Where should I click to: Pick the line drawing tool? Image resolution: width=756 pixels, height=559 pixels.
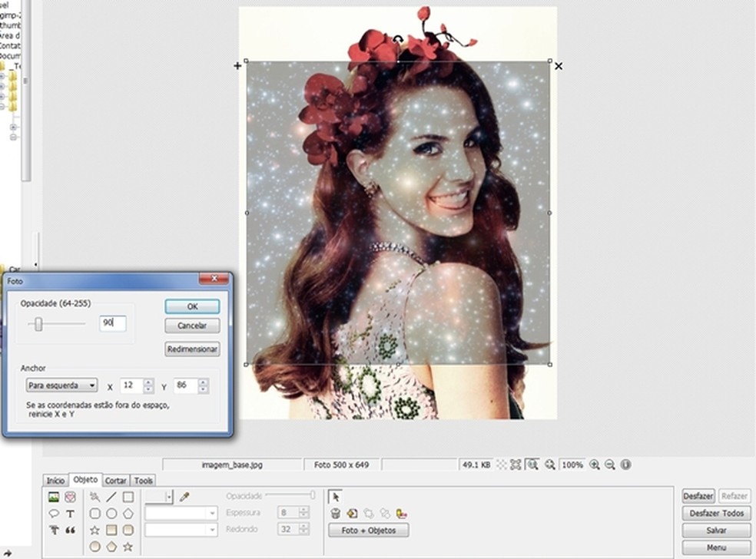[x=111, y=497]
